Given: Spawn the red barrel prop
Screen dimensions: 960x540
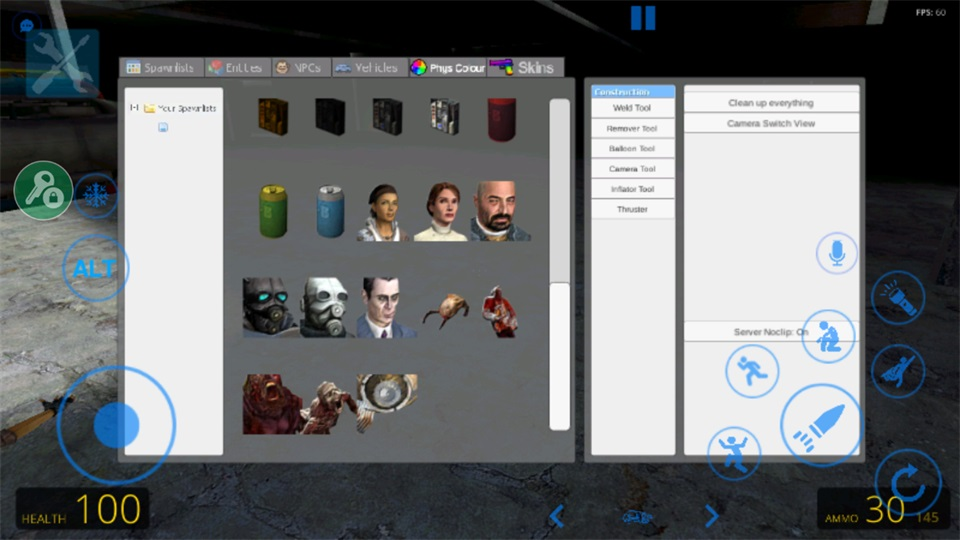Looking at the screenshot, I should pyautogui.click(x=501, y=119).
